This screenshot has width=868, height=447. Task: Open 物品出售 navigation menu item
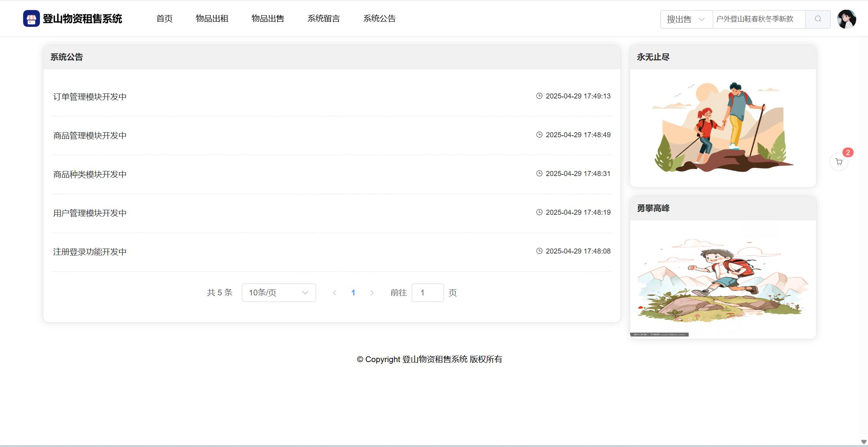(x=268, y=19)
